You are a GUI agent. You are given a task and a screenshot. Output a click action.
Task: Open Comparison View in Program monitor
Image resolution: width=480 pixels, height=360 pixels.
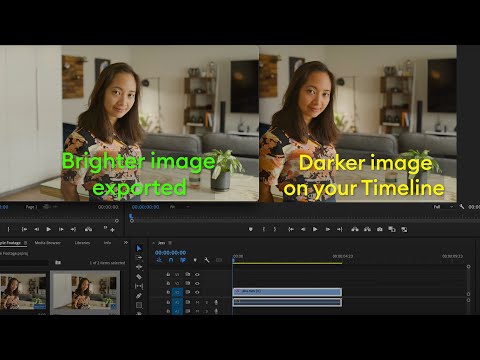click(x=392, y=229)
